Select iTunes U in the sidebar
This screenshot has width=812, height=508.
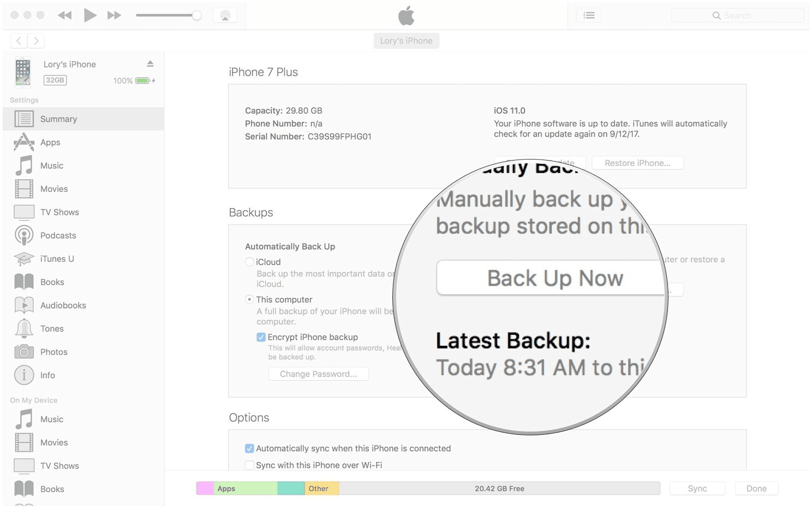[57, 259]
